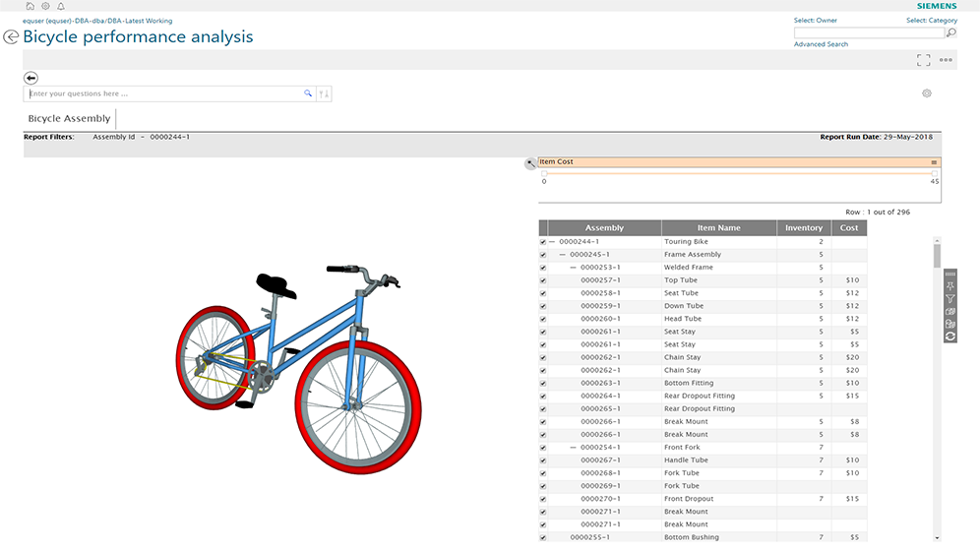
Task: Toggle the Down Tube row checkbox
Action: tap(542, 306)
